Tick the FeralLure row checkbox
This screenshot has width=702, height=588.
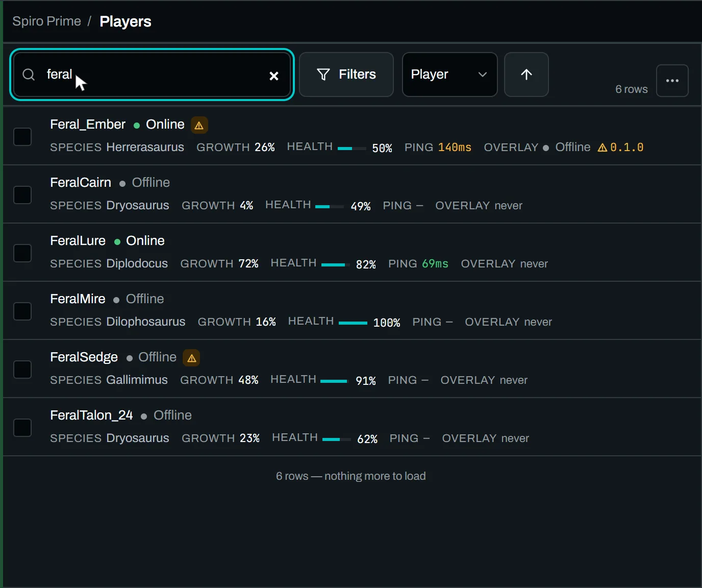pos(22,253)
